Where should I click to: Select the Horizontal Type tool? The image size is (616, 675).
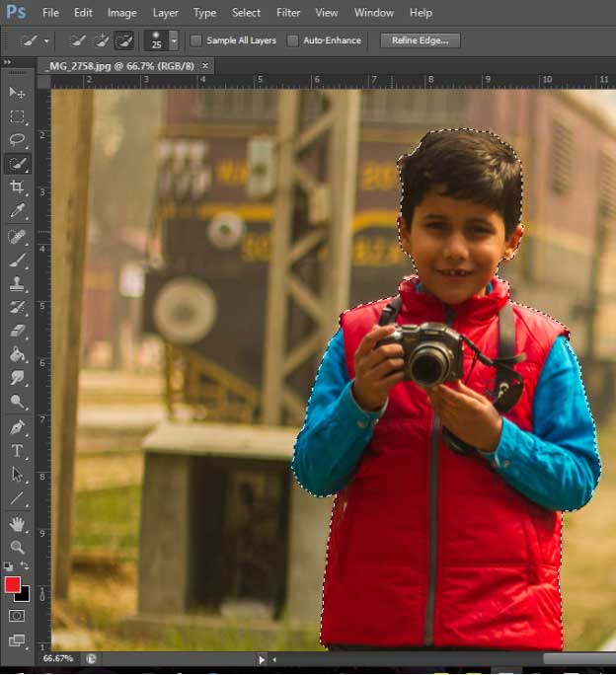[x=17, y=451]
